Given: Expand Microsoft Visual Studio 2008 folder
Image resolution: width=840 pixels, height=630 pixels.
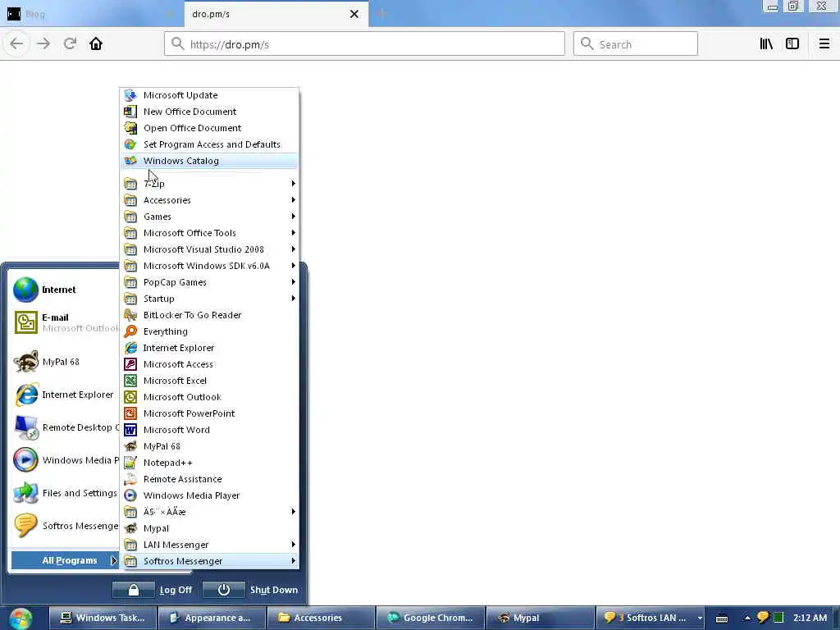Looking at the screenshot, I should [209, 249].
